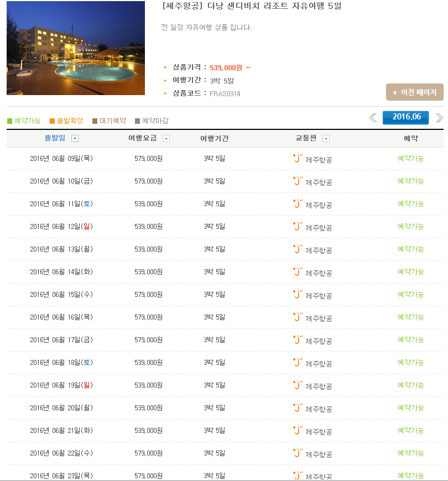Image resolution: width=448 pixels, height=481 pixels.
Task: Click the 2016.06 month button
Action: [x=405, y=118]
